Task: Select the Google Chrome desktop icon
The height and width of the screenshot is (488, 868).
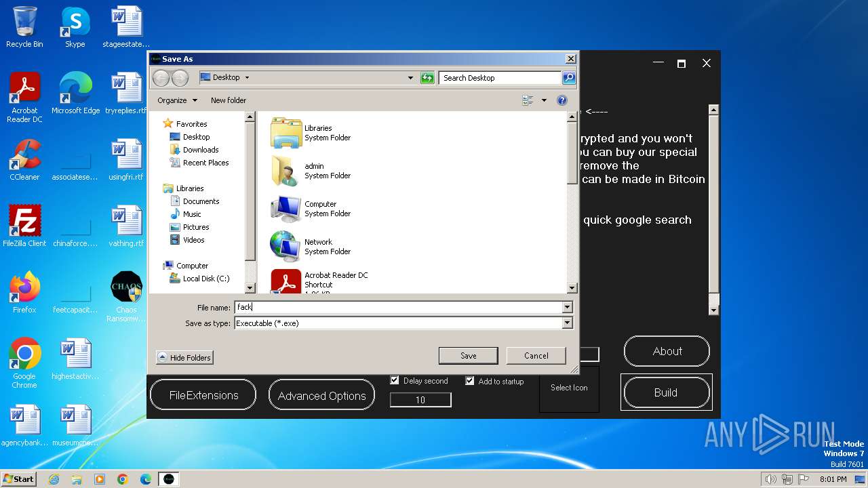Action: [x=24, y=363]
